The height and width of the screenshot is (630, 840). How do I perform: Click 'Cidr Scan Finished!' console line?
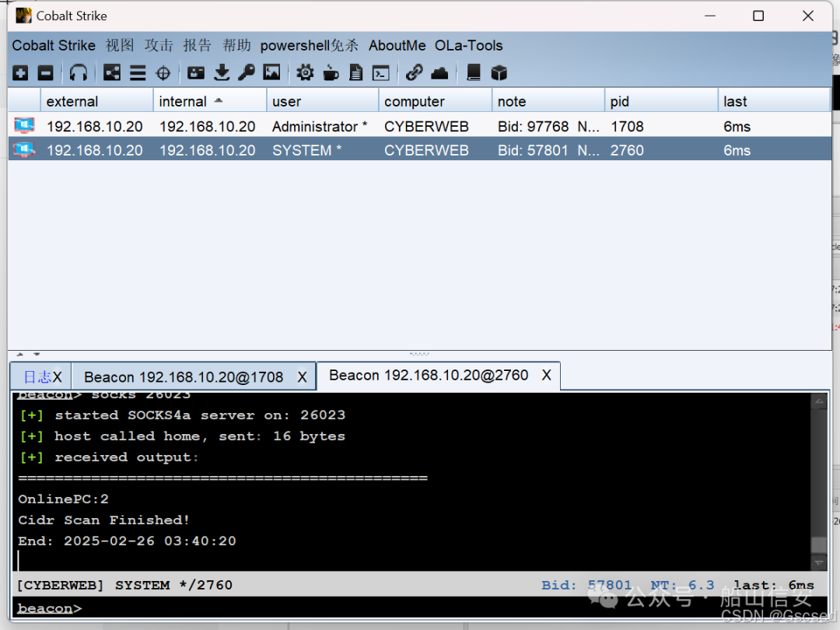(103, 520)
